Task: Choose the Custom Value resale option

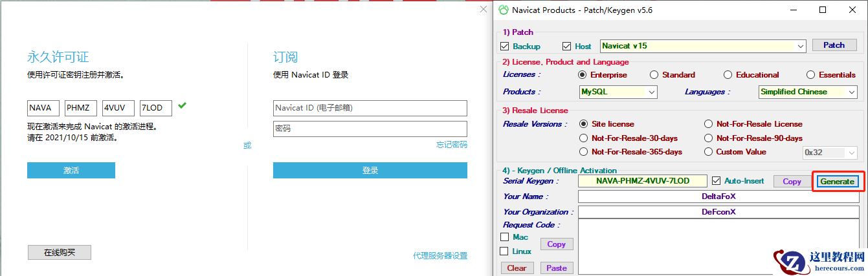Action: pos(708,152)
